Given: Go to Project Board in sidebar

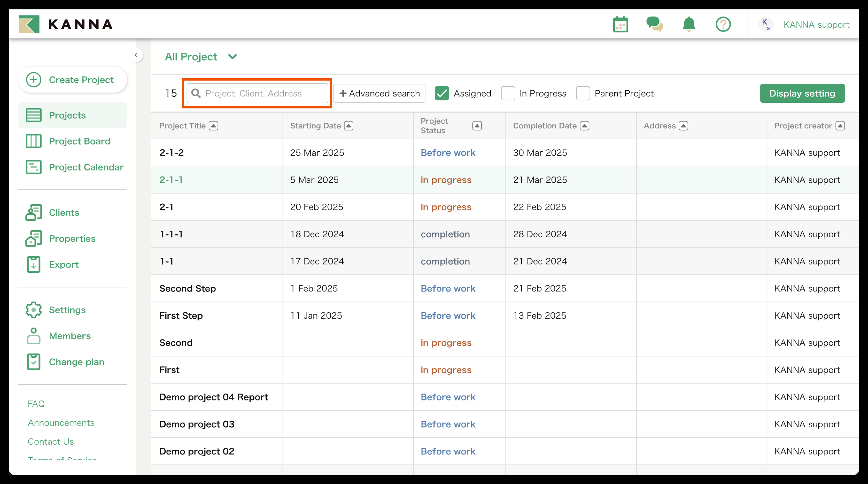Looking at the screenshot, I should click(79, 141).
